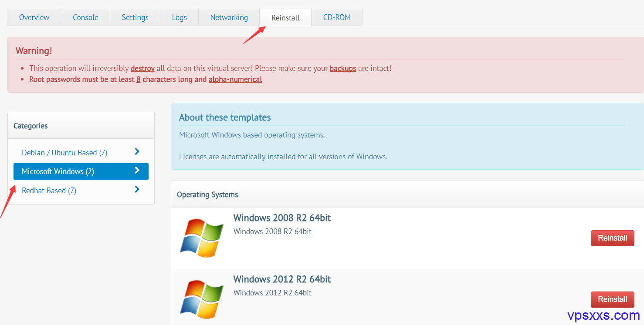View the Logs tab
Screen dimensions: 644x325
click(x=179, y=17)
